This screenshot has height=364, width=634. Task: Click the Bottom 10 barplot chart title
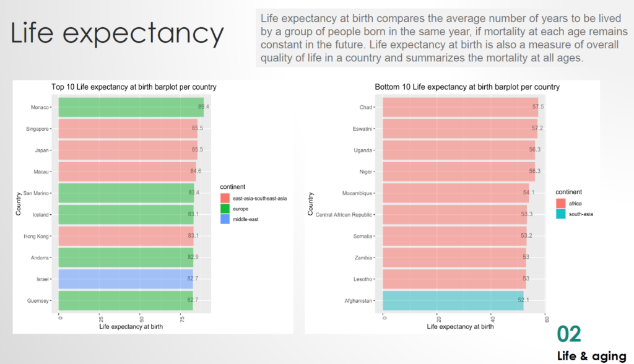point(467,87)
